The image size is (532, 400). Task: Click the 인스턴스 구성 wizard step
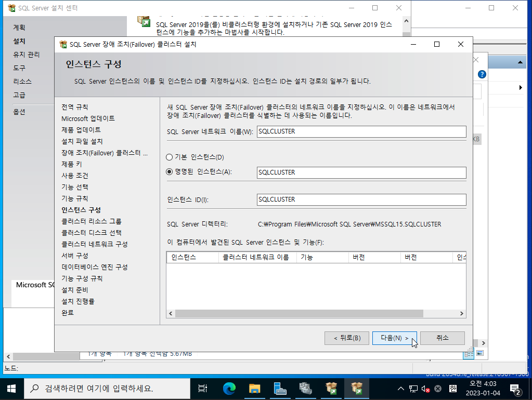(x=81, y=210)
